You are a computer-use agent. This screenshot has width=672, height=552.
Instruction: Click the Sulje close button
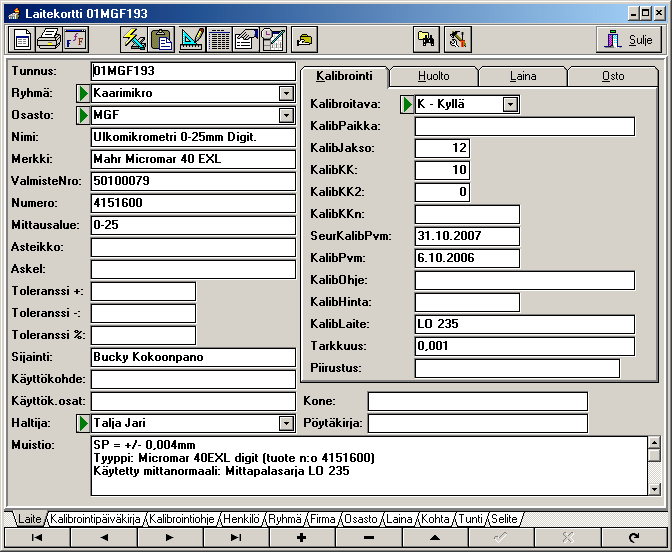pos(629,39)
